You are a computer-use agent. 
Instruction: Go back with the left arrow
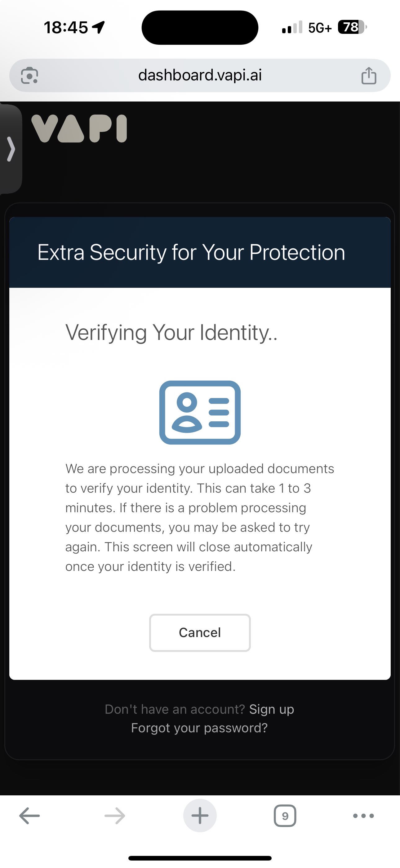tap(30, 816)
